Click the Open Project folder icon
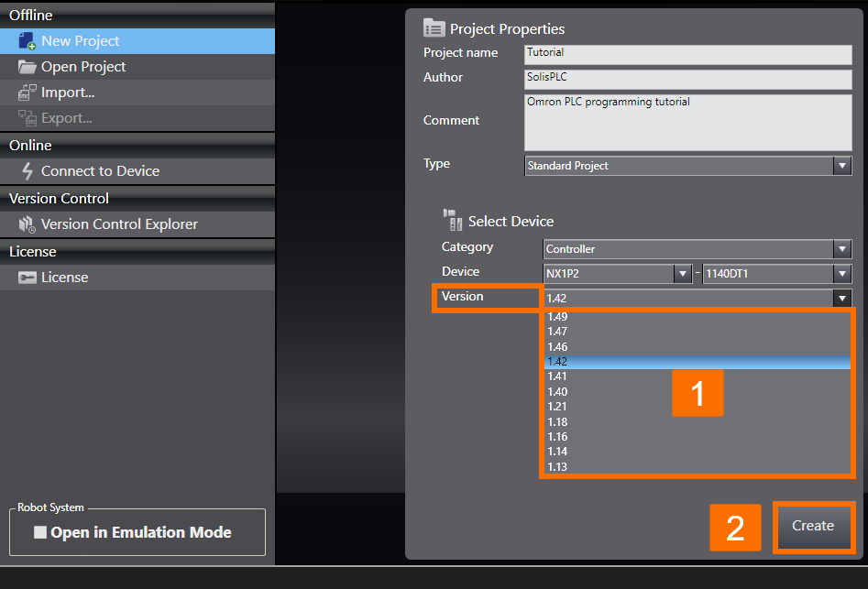This screenshot has height=589, width=868. (x=26, y=66)
